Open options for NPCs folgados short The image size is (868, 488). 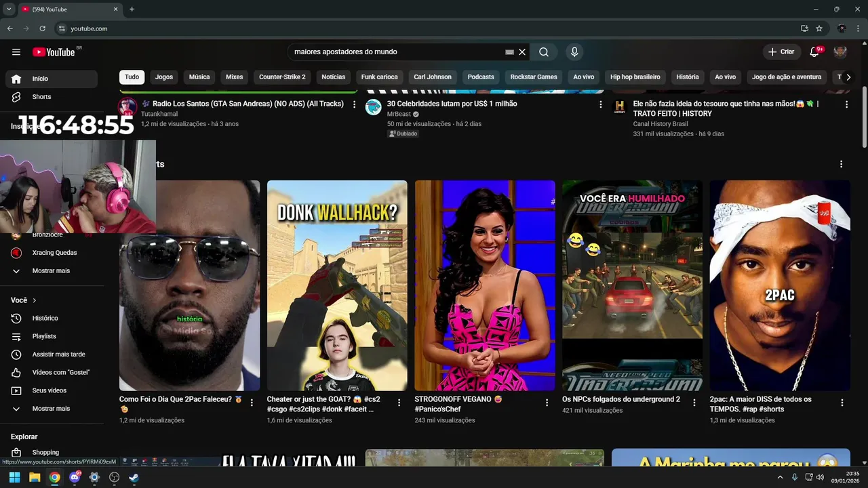[694, 403]
